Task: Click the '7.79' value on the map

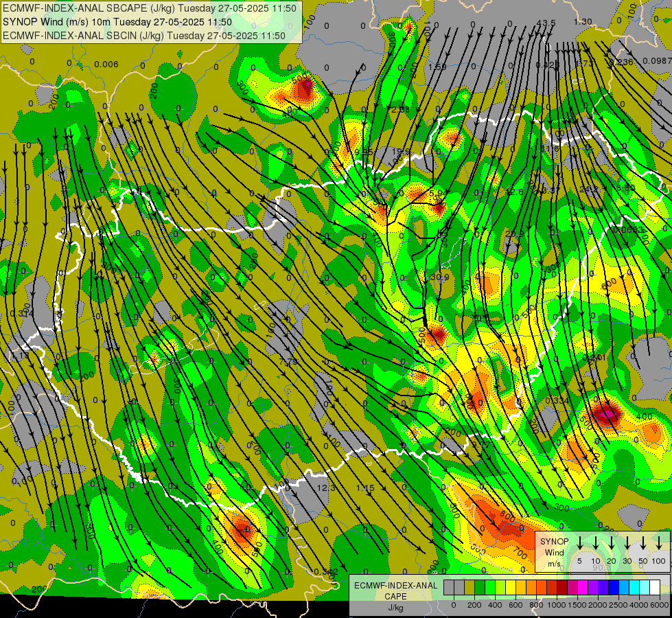Action: [x=288, y=362]
